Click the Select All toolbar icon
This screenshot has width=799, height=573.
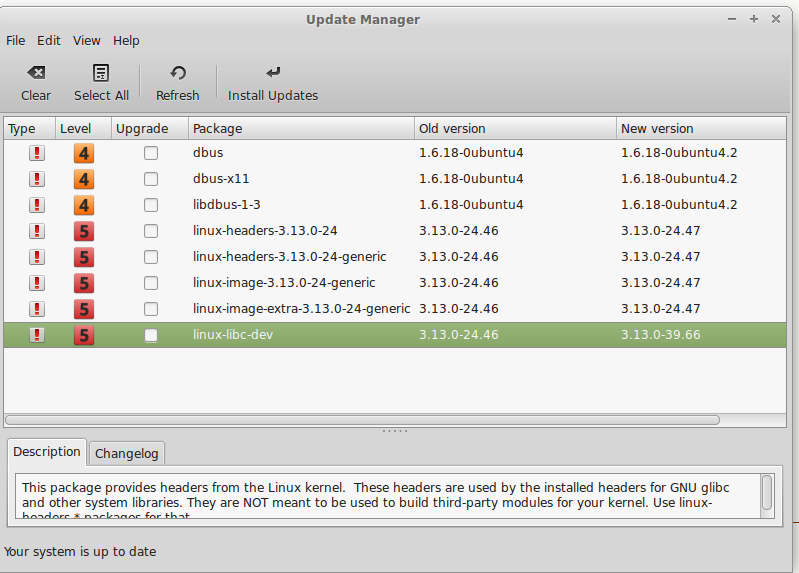click(x=101, y=72)
